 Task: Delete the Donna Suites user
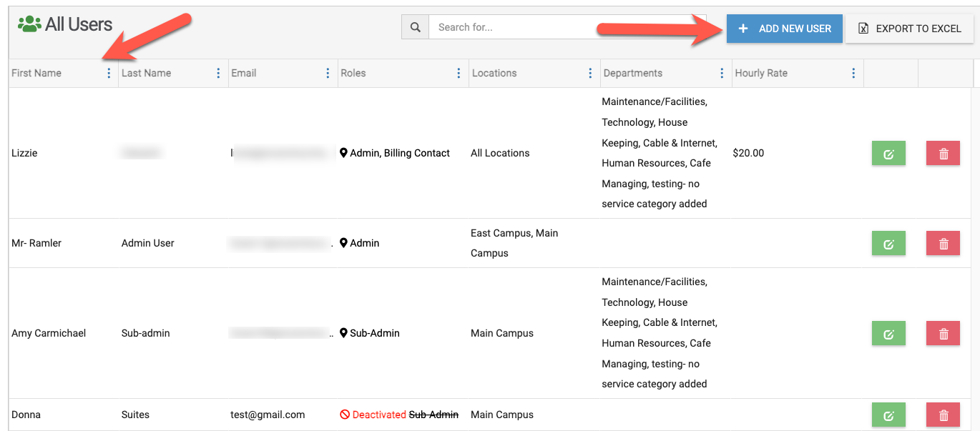944,415
